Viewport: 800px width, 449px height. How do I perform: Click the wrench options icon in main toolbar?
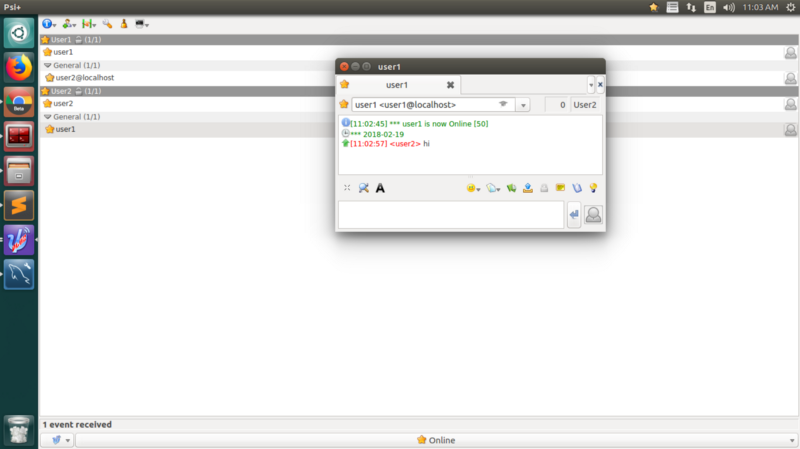[107, 23]
